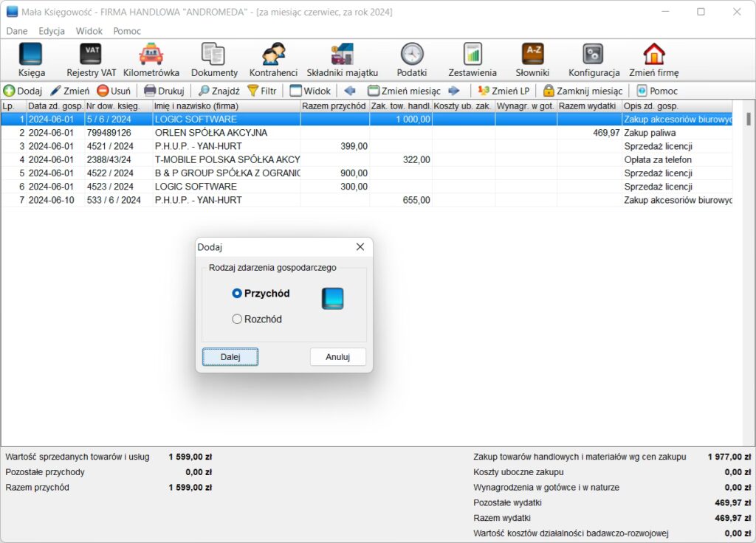Viewport: 756px width, 543px height.
Task: Go to previous month with left arrow
Action: [x=350, y=91]
